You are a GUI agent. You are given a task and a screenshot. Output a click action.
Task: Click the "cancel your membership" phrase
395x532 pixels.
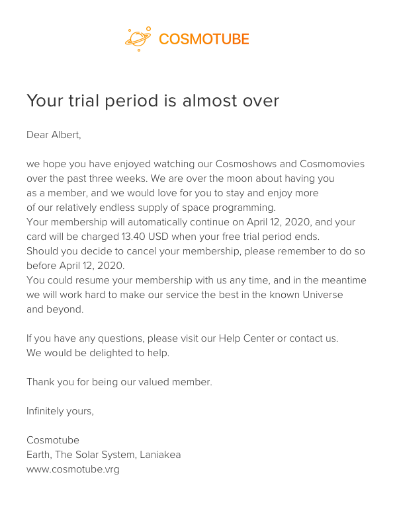pos(183,251)
